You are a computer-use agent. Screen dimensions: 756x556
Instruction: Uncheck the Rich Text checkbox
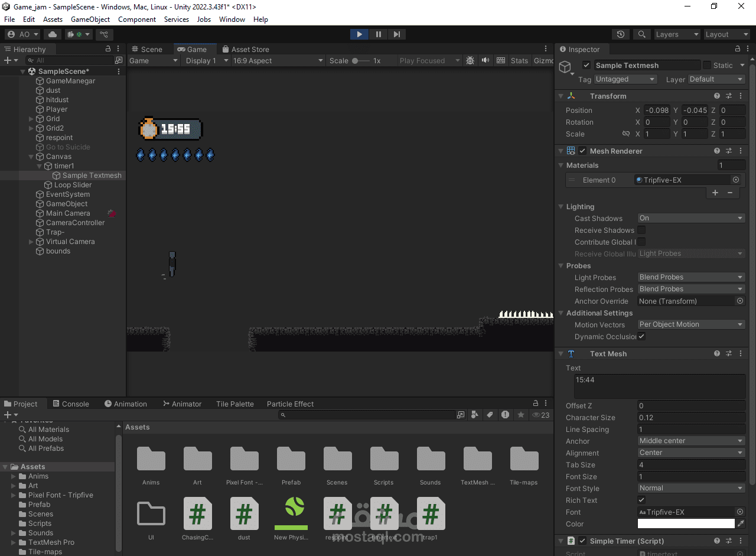coord(641,500)
